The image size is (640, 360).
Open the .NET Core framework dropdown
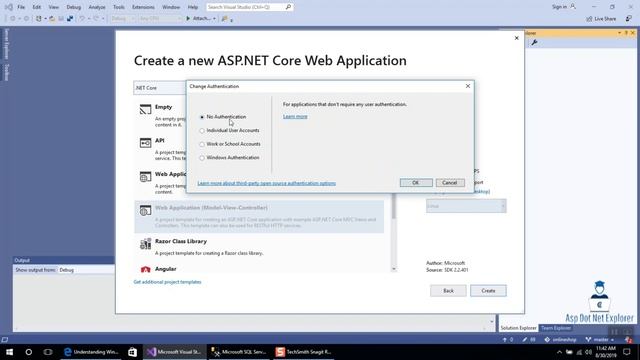(x=160, y=88)
